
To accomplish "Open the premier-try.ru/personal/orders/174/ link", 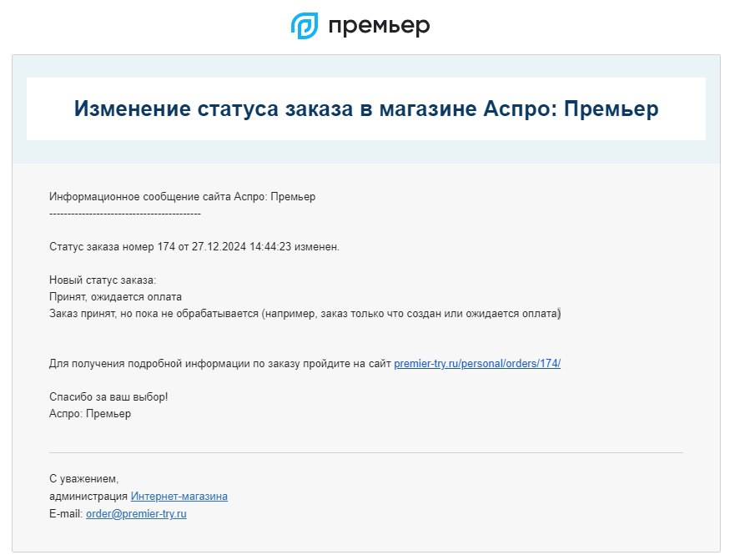I will (x=477, y=364).
